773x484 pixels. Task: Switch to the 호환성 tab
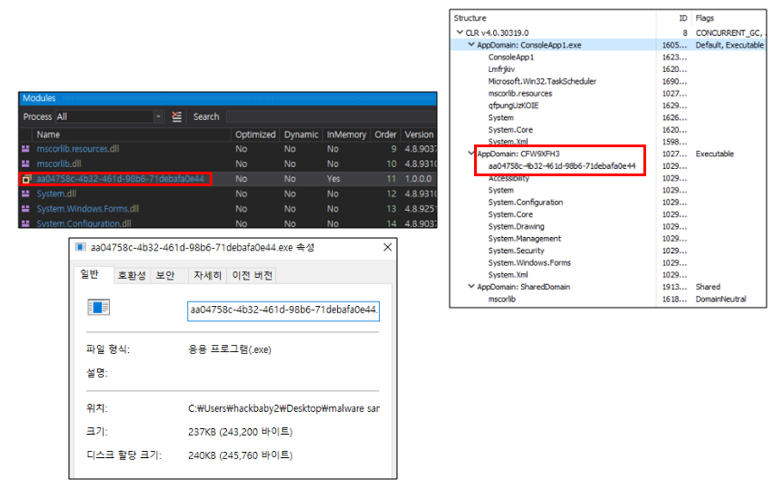coord(132,276)
